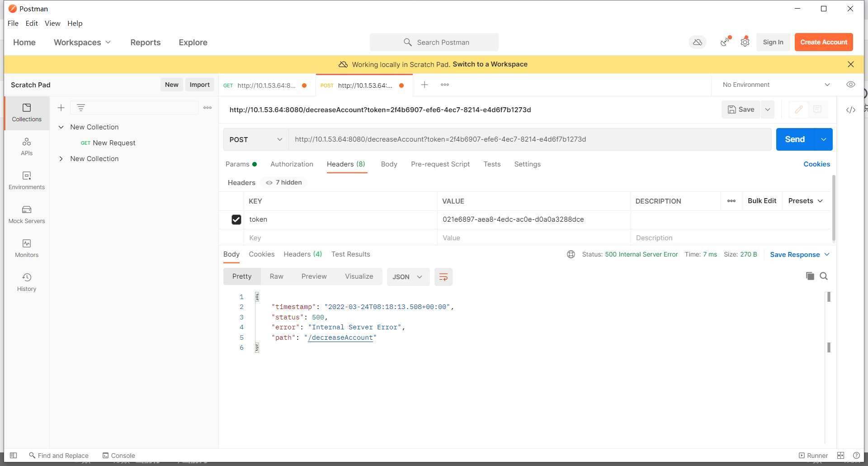Open the History sidebar panel
Viewport: 868px width, 466px height.
[27, 282]
